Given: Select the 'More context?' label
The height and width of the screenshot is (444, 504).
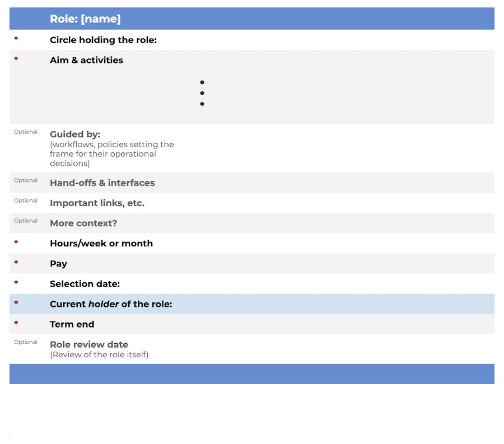Looking at the screenshot, I should [83, 223].
